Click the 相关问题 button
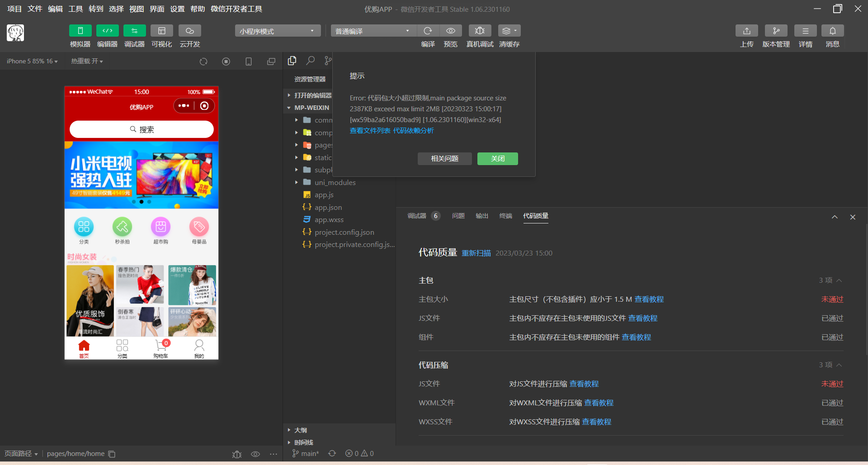Screen dimensions: 868x465 [x=444, y=159]
